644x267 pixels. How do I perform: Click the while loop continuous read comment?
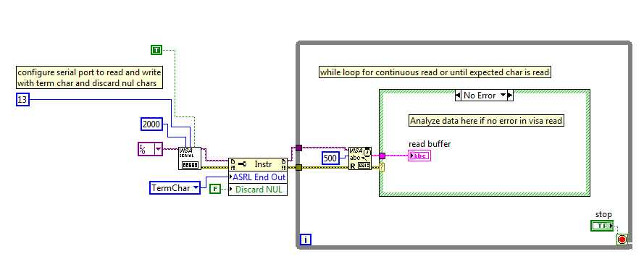(435, 72)
